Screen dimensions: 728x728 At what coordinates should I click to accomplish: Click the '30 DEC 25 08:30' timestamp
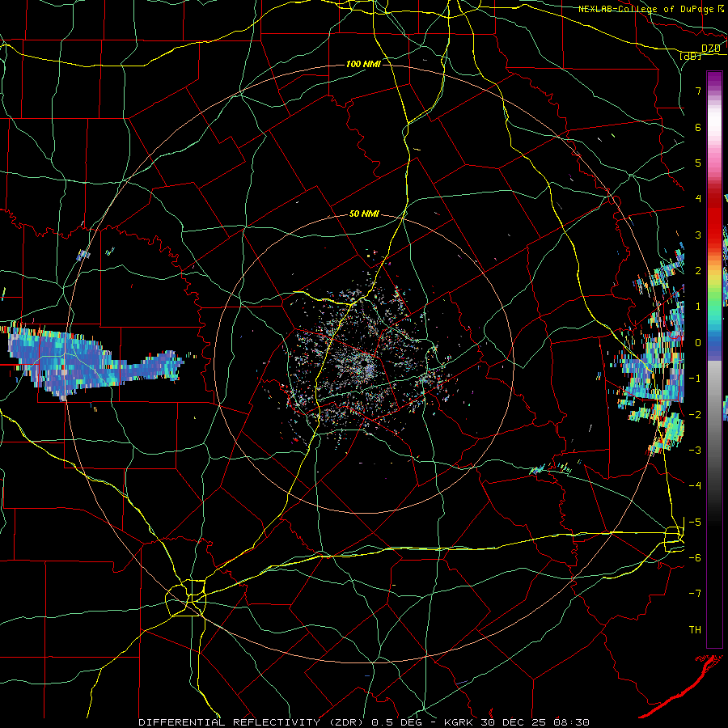pyautogui.click(x=534, y=722)
